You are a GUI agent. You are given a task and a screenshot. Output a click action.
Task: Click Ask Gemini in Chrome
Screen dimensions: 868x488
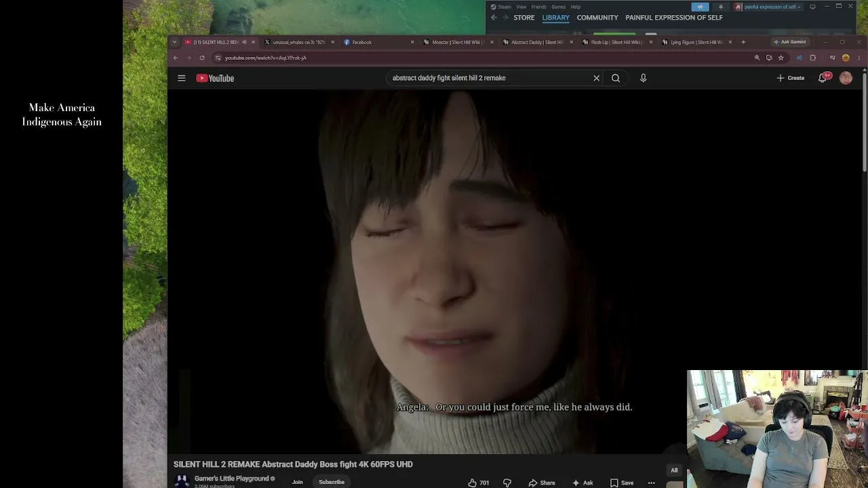coord(790,42)
